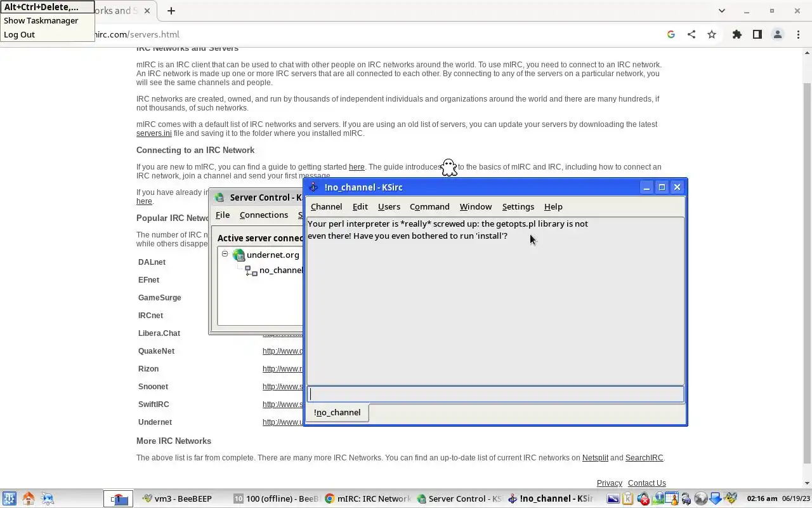
Task: Select virtual desktop 1 in pager
Action: click(x=118, y=499)
